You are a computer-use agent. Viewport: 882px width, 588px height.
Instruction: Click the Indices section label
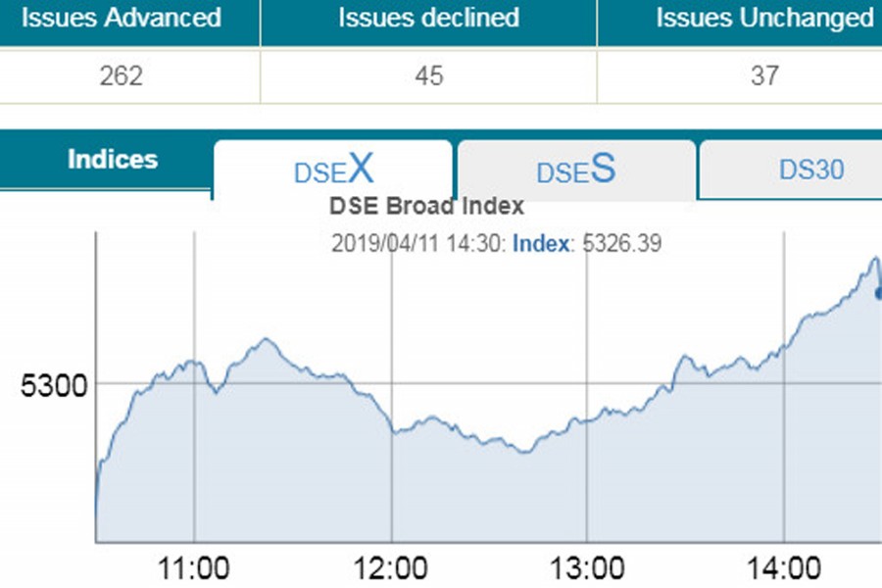[112, 160]
